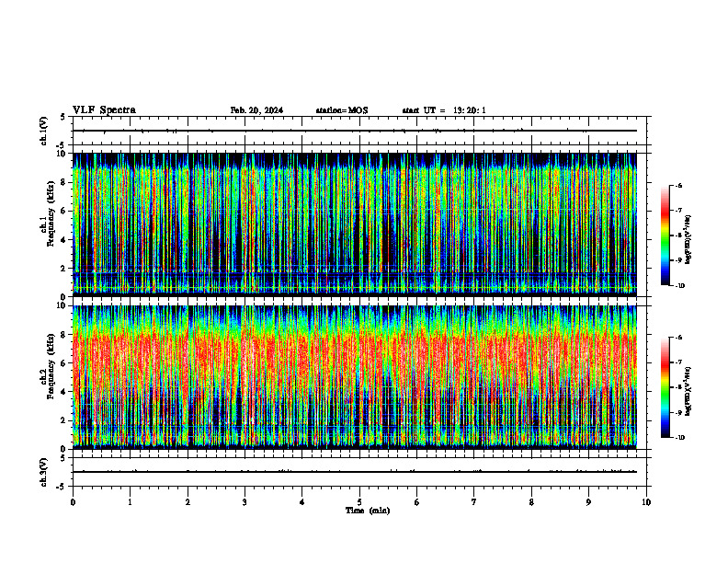Click the ch.1 color bar '-6' label

click(x=678, y=185)
